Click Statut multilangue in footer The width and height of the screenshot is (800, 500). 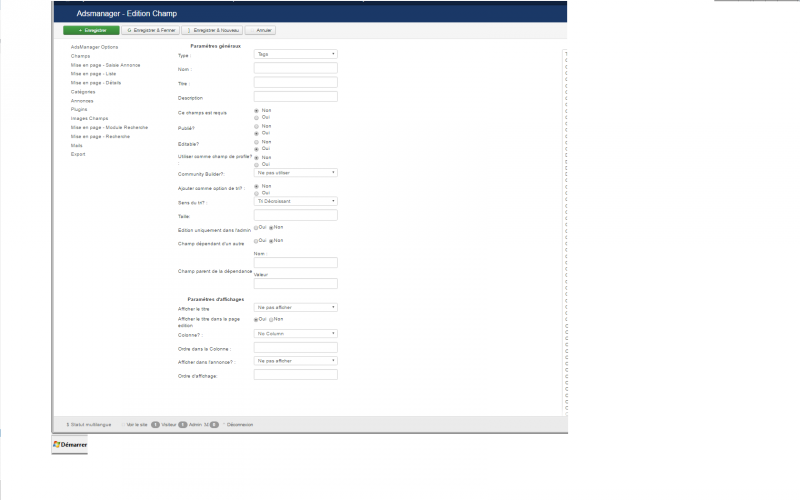(x=89, y=425)
